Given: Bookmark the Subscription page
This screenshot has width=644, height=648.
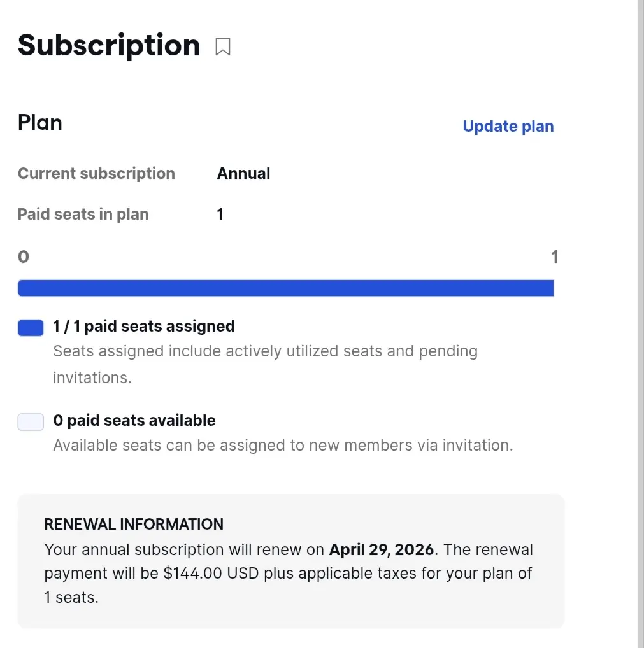Looking at the screenshot, I should click(x=222, y=46).
